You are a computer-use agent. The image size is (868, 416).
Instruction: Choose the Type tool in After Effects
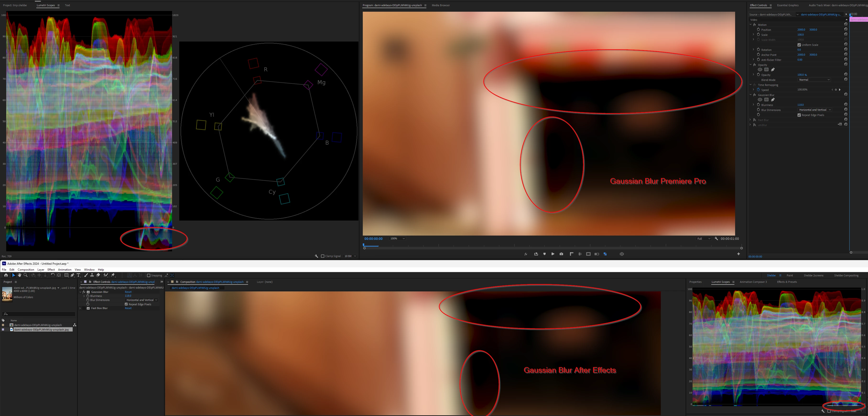coord(79,275)
